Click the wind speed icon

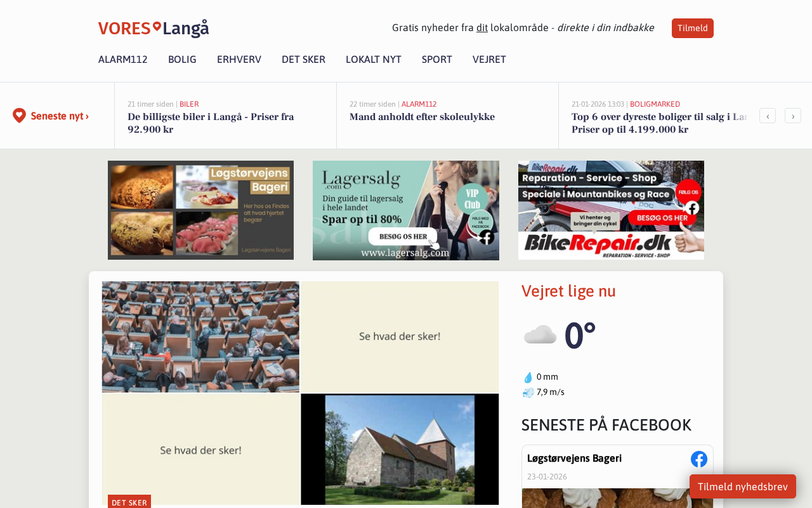point(528,392)
